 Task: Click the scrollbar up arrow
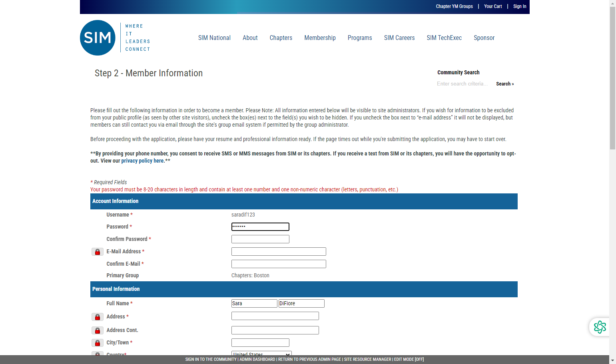tap(612, 3)
